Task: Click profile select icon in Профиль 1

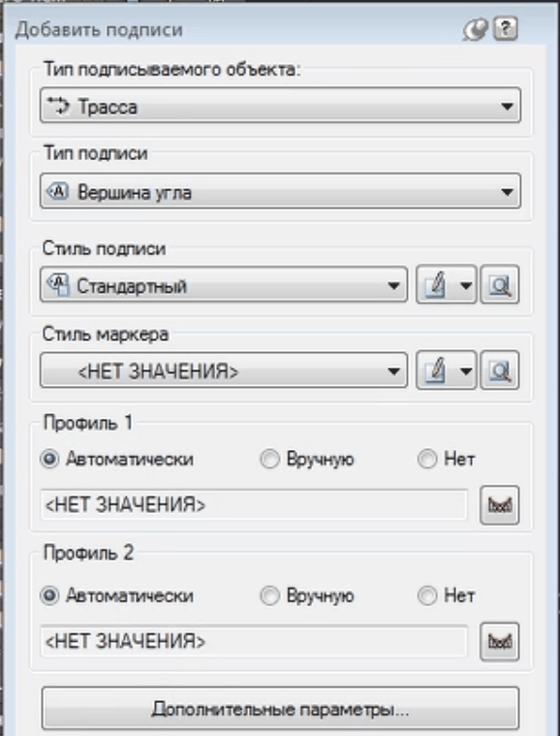Action: tap(500, 505)
